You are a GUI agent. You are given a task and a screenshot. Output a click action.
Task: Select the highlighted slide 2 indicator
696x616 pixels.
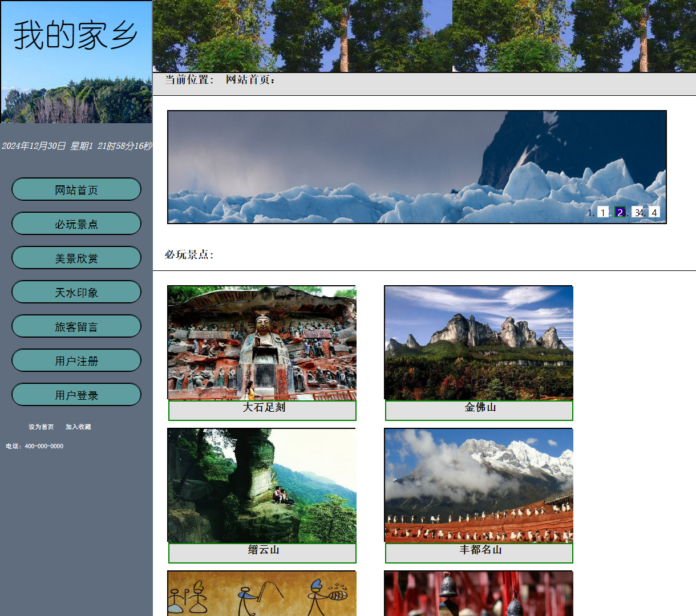[620, 212]
